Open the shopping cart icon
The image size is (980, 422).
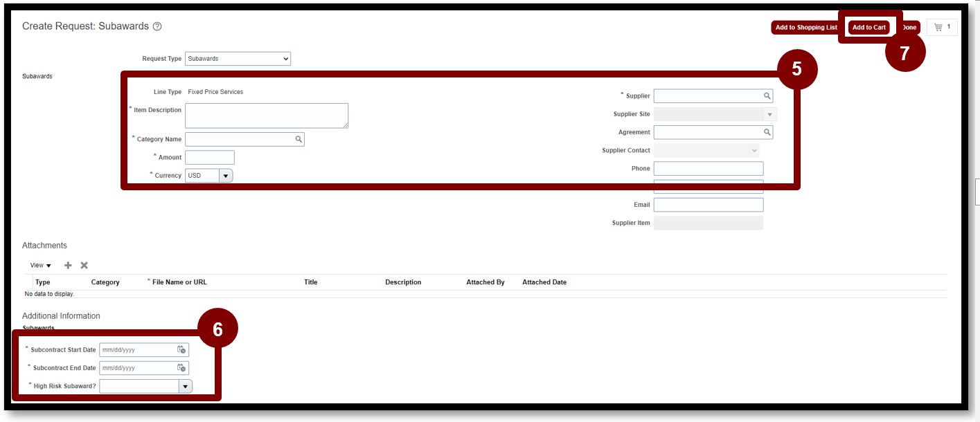[x=938, y=28]
